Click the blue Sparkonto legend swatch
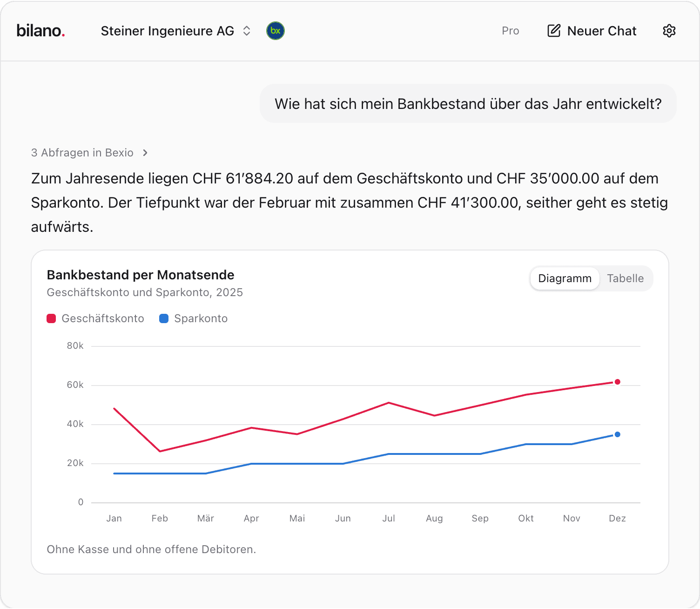 click(164, 318)
